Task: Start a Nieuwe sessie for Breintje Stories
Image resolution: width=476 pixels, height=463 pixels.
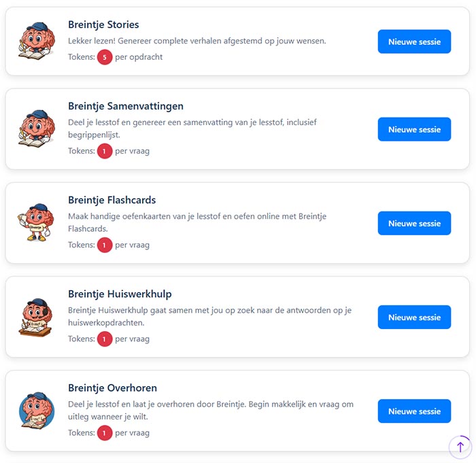Action: (414, 41)
